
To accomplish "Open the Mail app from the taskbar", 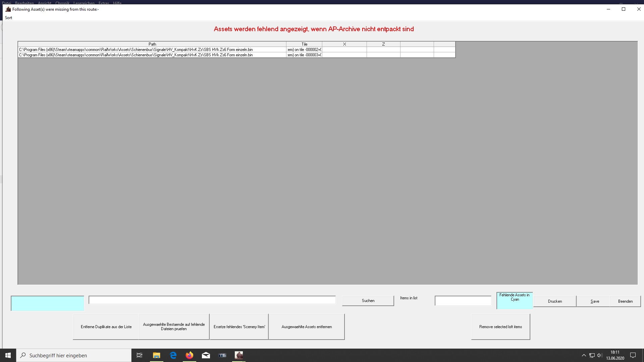I will pos(206,355).
